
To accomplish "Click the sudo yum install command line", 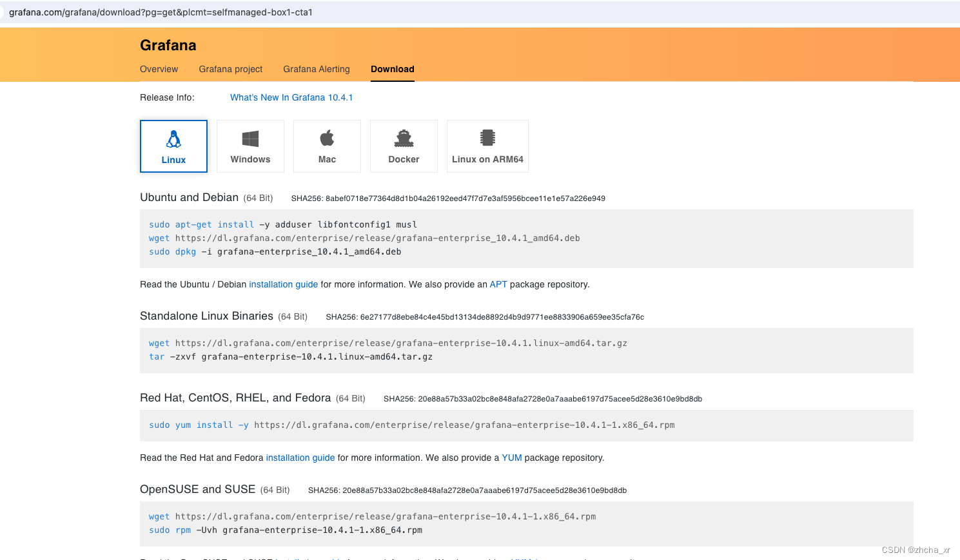I will coord(412,425).
